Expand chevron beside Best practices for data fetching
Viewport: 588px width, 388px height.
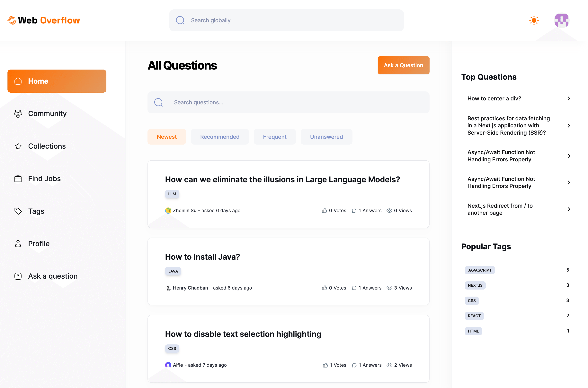pyautogui.click(x=569, y=126)
